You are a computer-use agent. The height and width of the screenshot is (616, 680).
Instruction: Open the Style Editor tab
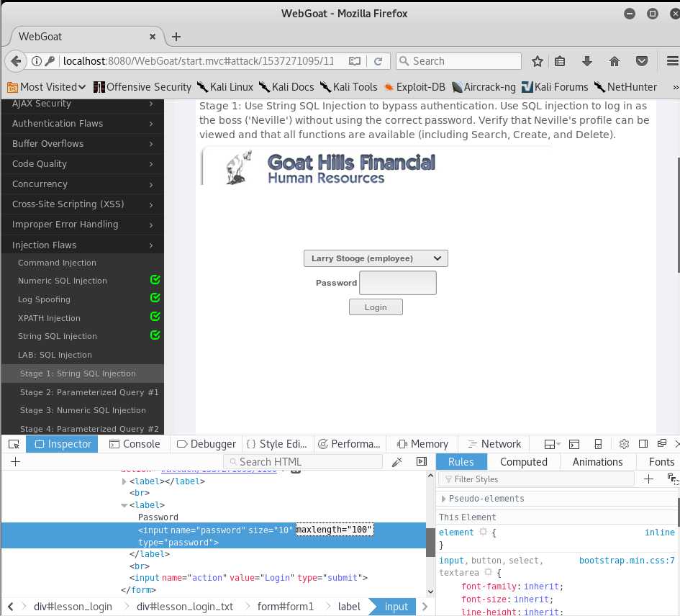coord(277,444)
